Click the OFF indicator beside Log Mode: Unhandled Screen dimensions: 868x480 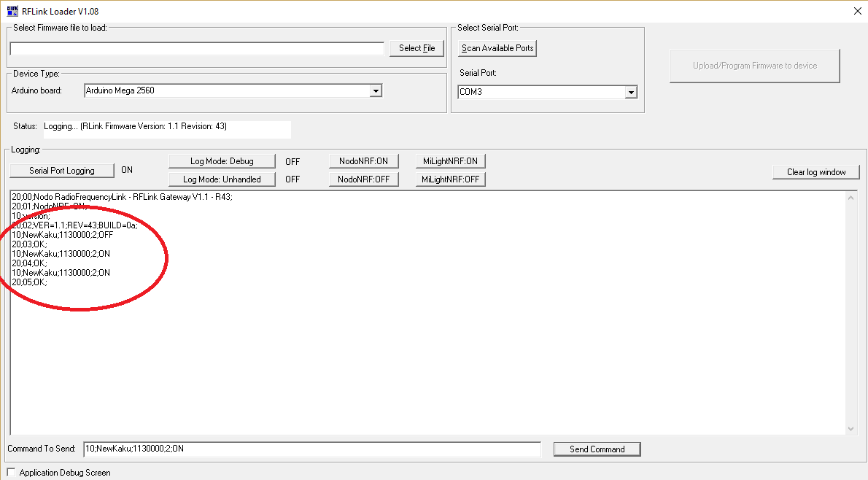(292, 179)
